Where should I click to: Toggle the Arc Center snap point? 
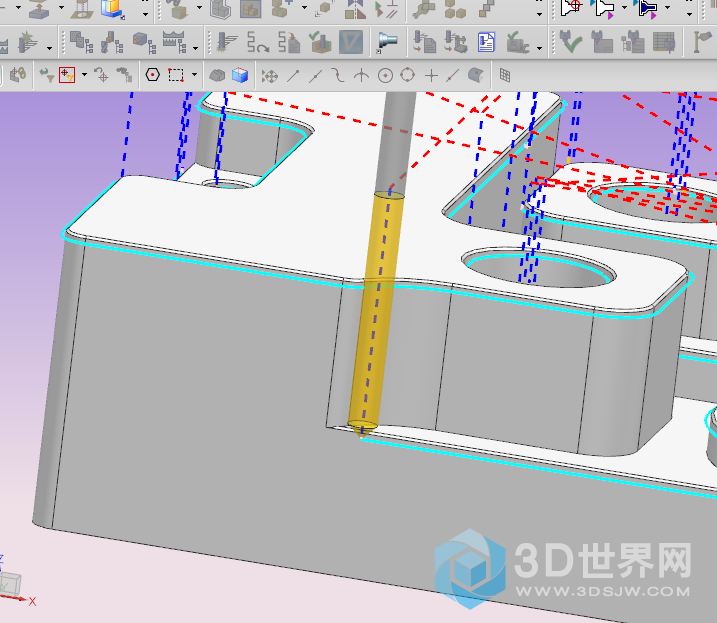tap(385, 75)
